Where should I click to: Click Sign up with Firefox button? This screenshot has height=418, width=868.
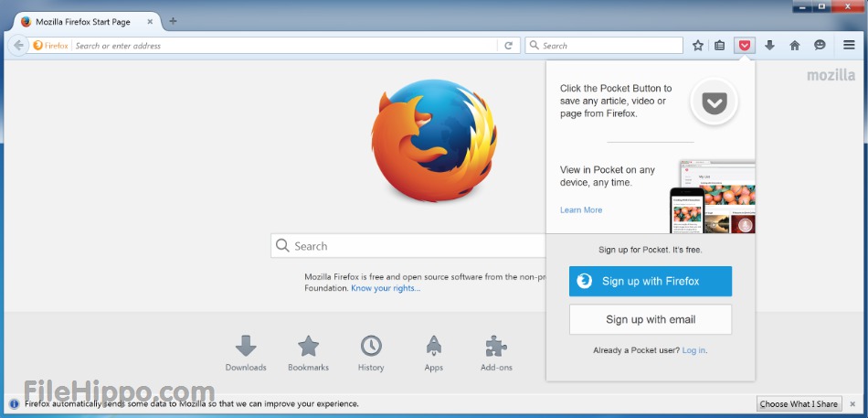pyautogui.click(x=651, y=281)
